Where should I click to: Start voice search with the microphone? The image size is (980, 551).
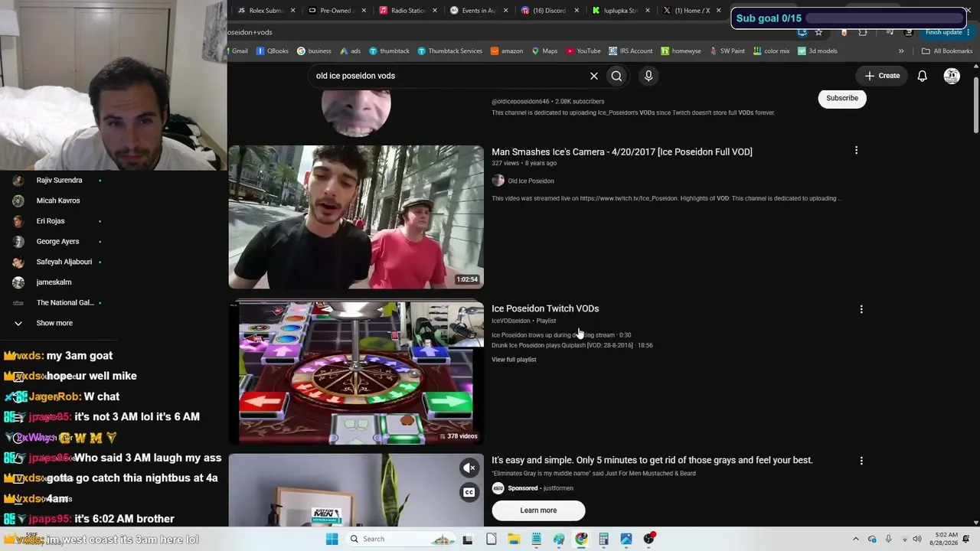[x=648, y=76]
